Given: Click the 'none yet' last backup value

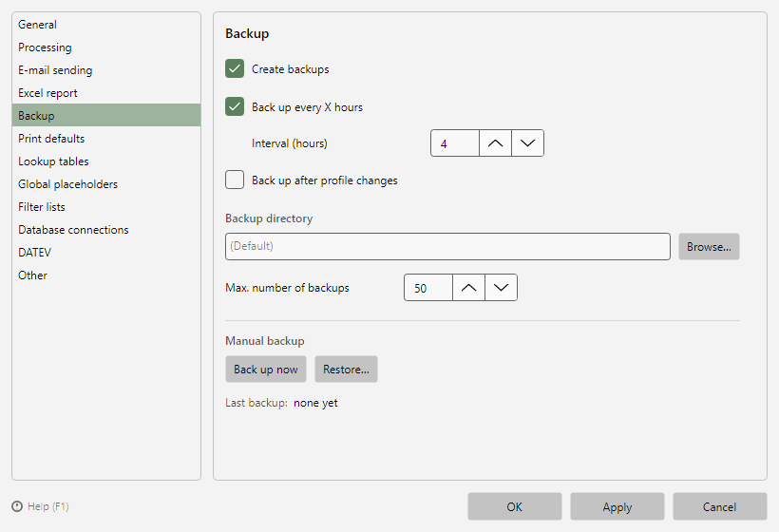Looking at the screenshot, I should (x=315, y=403).
